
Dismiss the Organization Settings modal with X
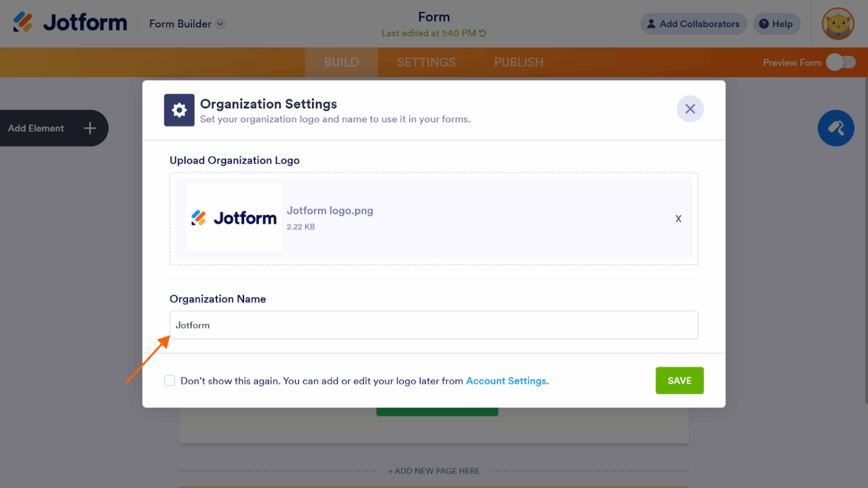(x=690, y=108)
